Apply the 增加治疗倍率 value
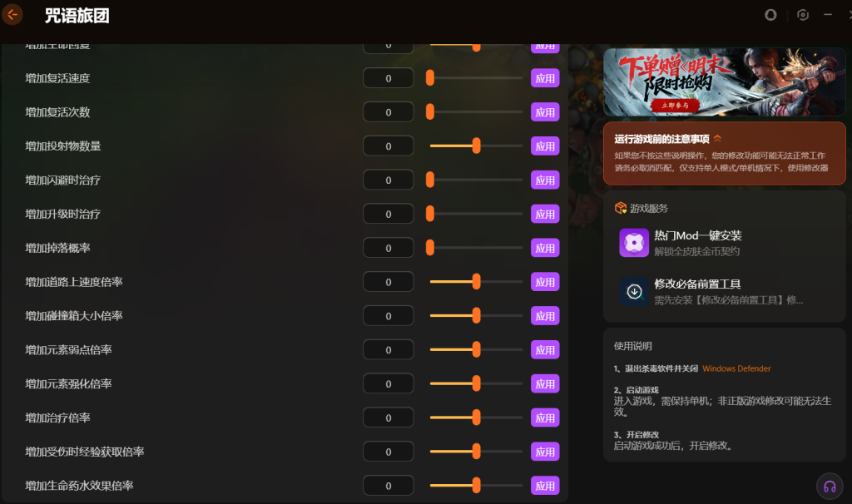 pos(545,418)
